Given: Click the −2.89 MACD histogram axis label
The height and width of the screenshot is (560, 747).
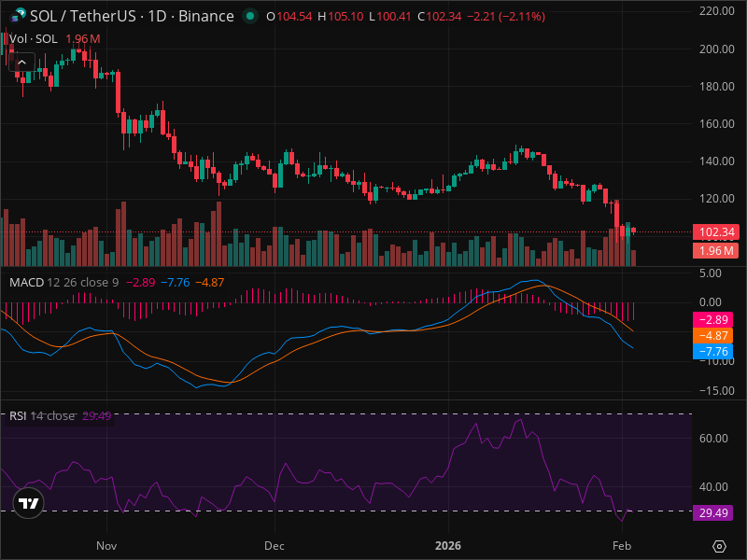Looking at the screenshot, I should pos(712,319).
